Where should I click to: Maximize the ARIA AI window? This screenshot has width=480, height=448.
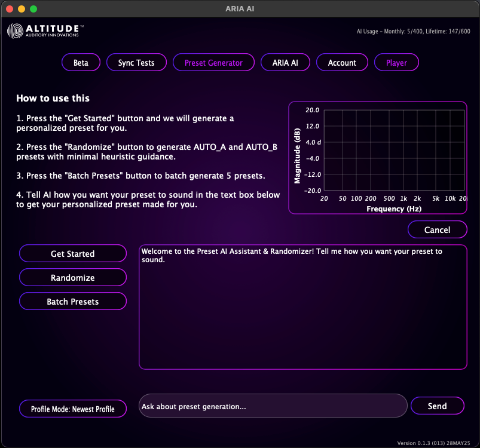click(x=33, y=9)
